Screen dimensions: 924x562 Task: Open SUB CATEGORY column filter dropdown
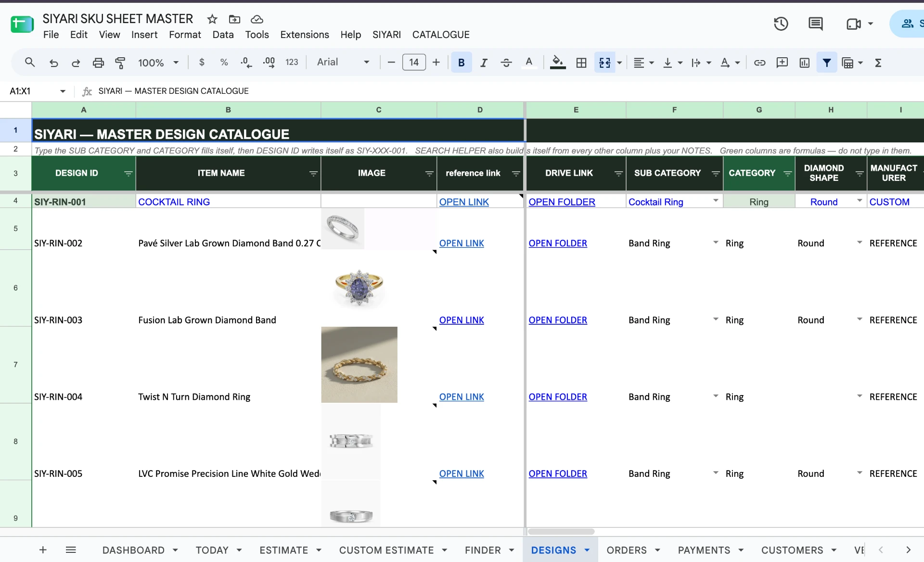coord(716,173)
